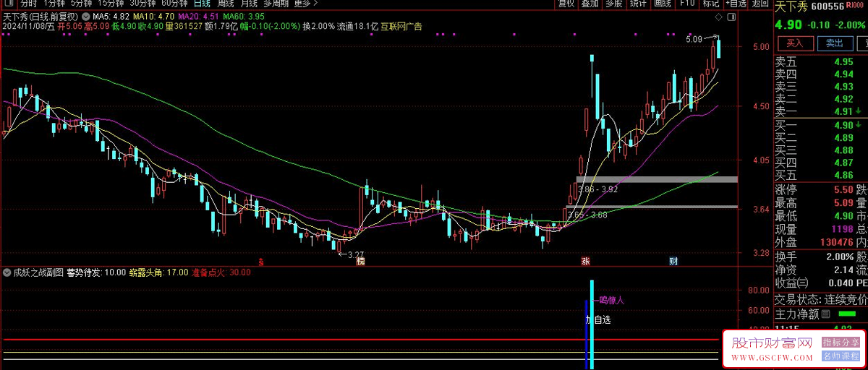
Task: Click the 卖一 price 4.91
Action: [x=843, y=111]
